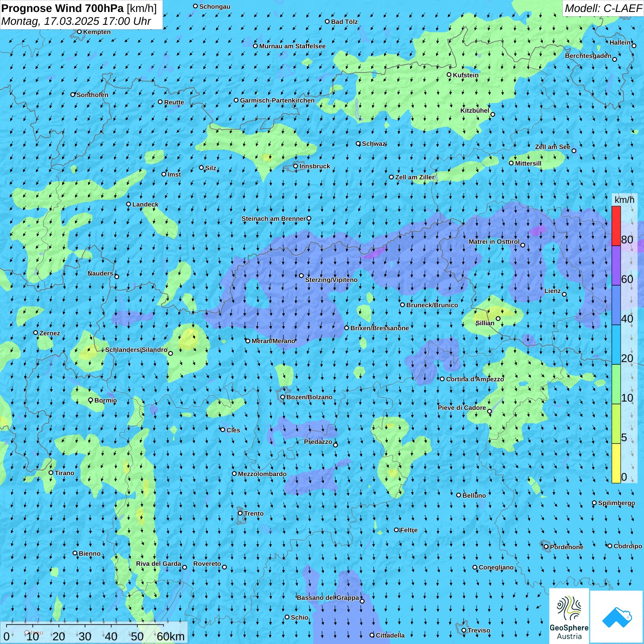The height and width of the screenshot is (644, 644).
Task: Click the 'Sterzing/Vipiteno' label
Action: click(331, 280)
